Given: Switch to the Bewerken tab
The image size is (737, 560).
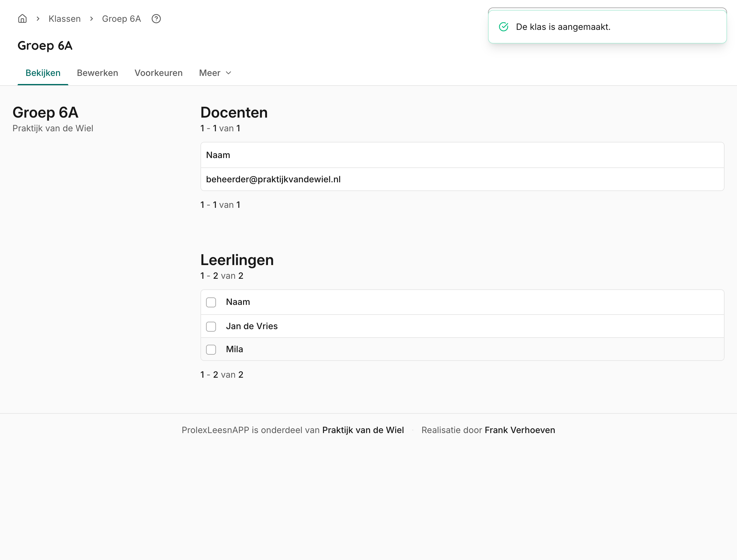Looking at the screenshot, I should tap(97, 73).
